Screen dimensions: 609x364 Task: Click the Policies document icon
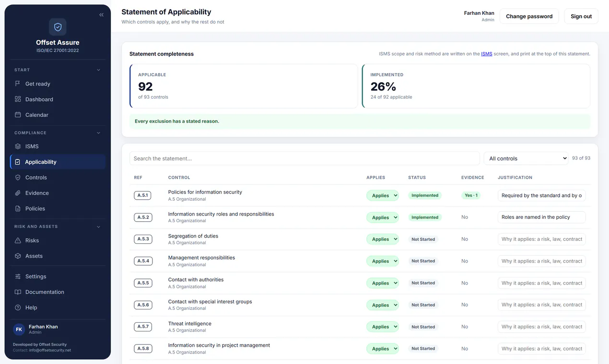pyautogui.click(x=18, y=209)
